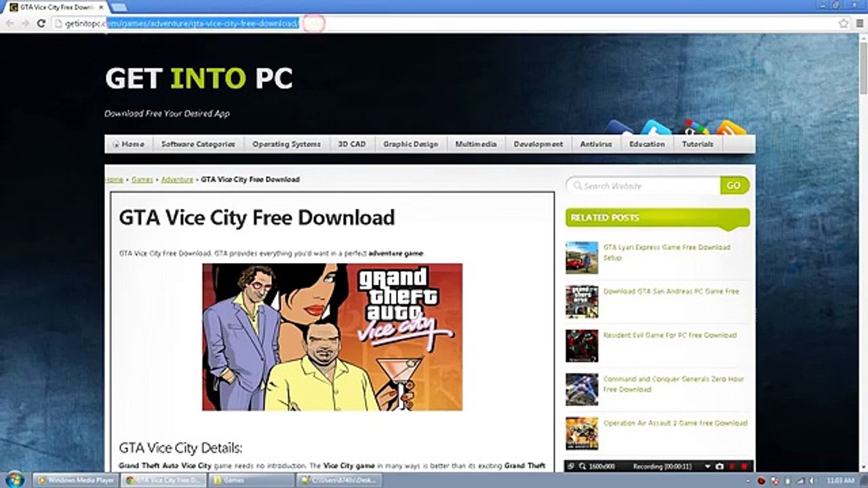Image resolution: width=868 pixels, height=488 pixels.
Task: Open Education menu item
Action: [647, 144]
